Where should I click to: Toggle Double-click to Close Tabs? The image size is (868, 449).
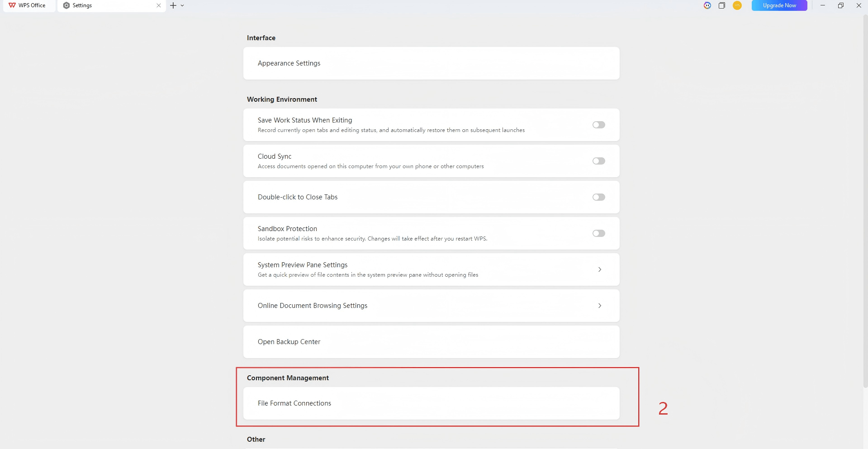(x=598, y=197)
